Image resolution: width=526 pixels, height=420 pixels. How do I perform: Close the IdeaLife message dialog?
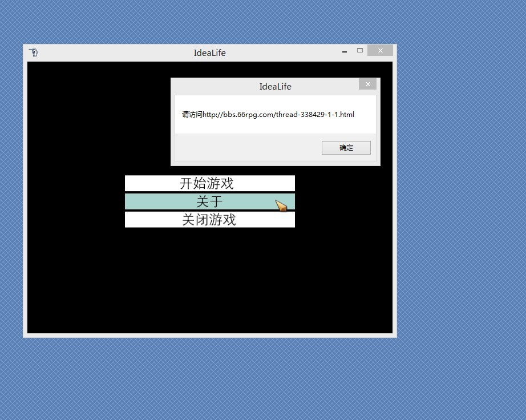367,84
